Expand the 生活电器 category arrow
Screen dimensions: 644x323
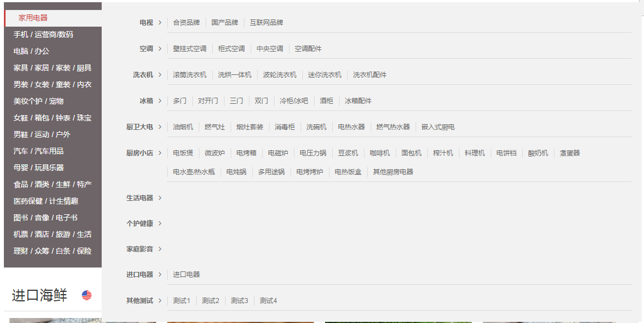point(160,198)
